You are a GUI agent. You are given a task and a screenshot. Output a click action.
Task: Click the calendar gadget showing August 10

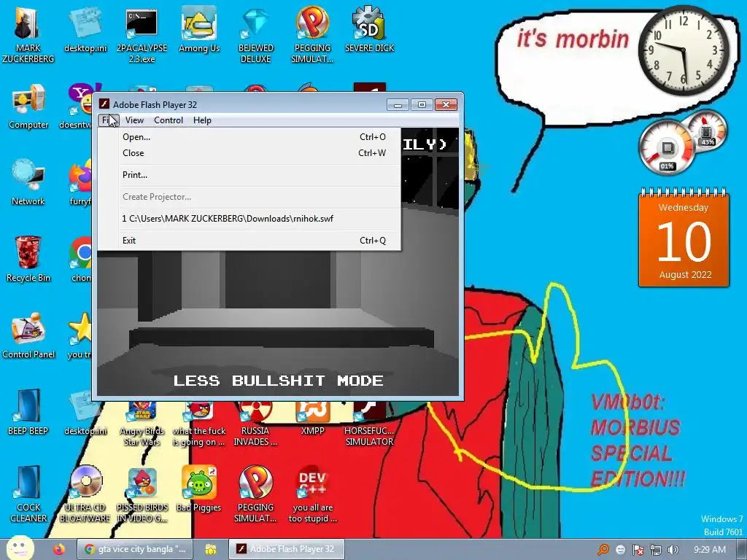(x=684, y=238)
